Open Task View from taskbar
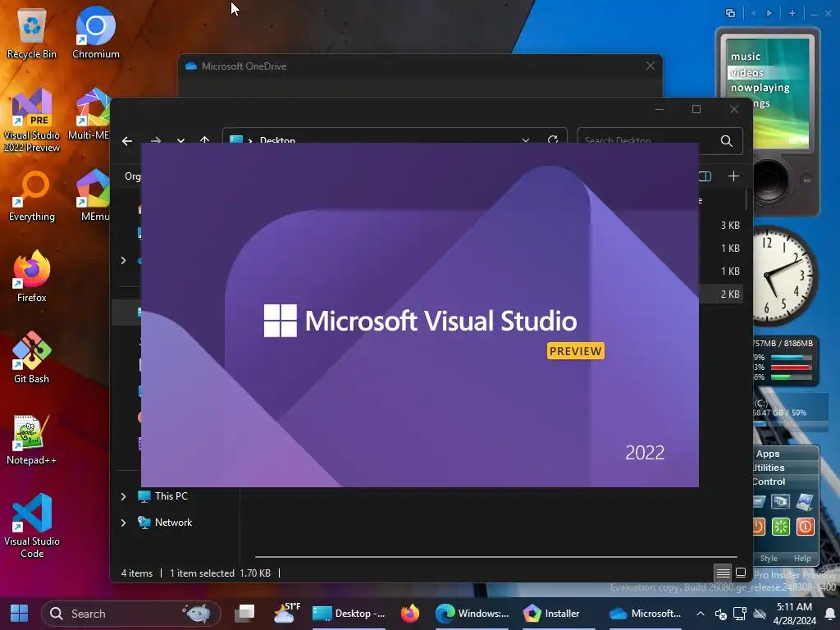The width and height of the screenshot is (840, 630). coord(244,613)
